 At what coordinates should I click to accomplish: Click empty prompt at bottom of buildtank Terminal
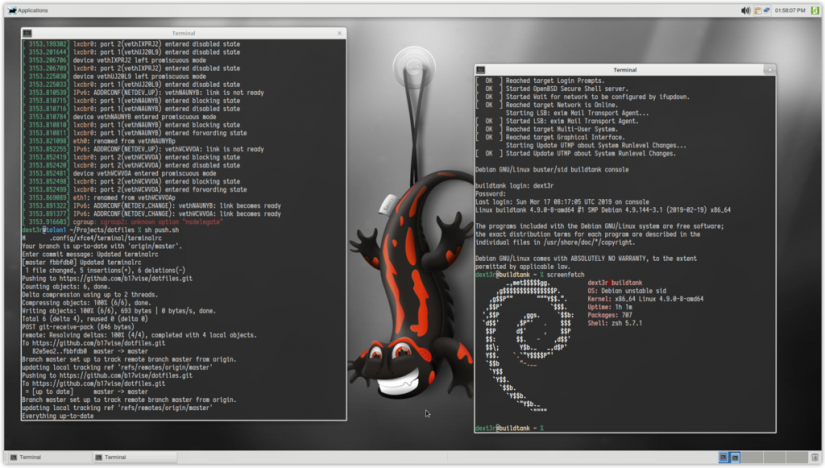pyautogui.click(x=509, y=428)
